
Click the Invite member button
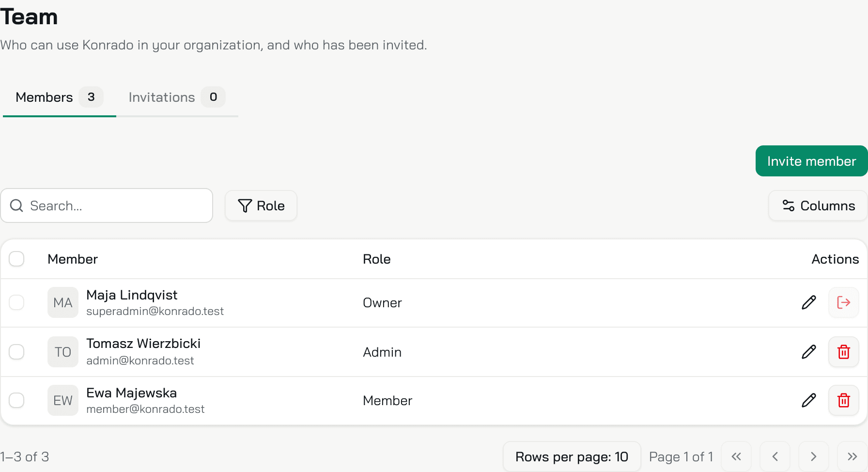[x=812, y=161]
